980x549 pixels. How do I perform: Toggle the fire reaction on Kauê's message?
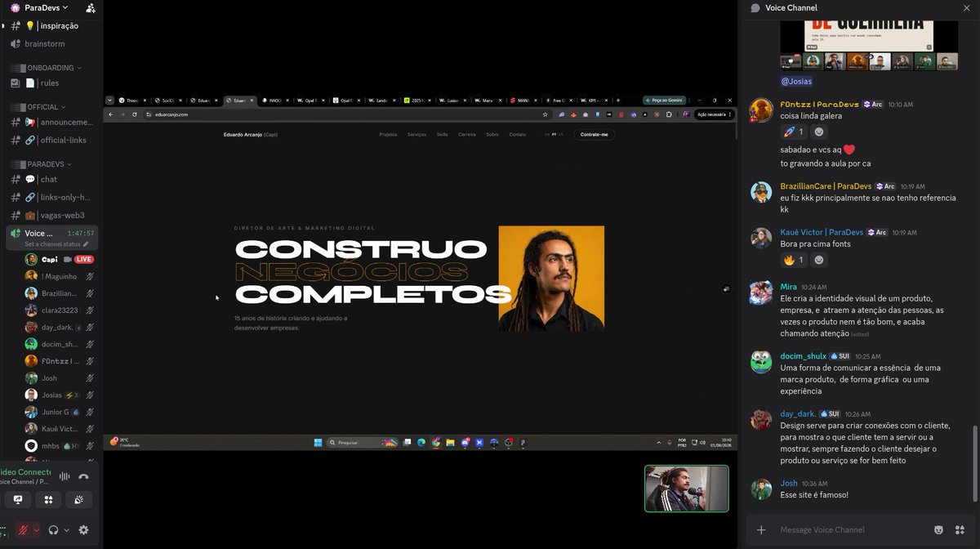tap(794, 261)
